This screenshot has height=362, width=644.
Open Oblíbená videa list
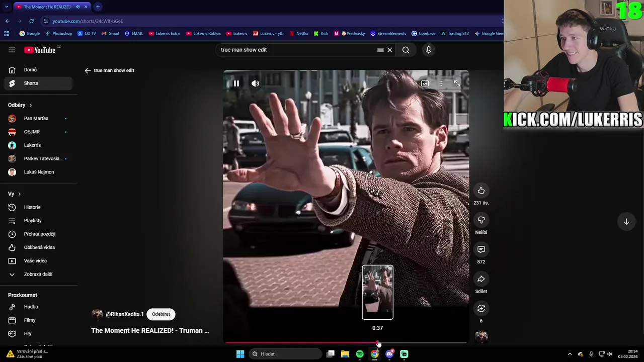[x=38, y=247]
